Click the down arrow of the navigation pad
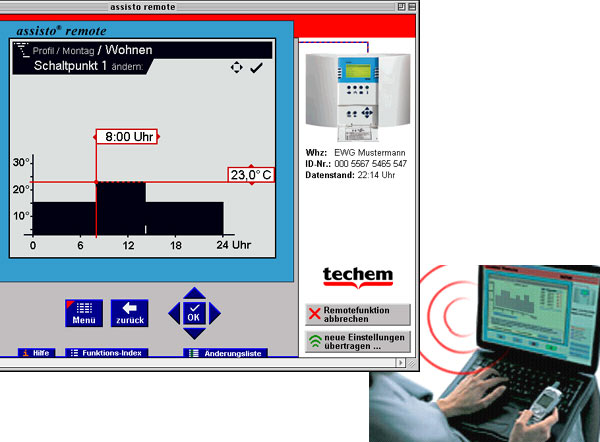The width and height of the screenshot is (600, 442). [x=194, y=333]
